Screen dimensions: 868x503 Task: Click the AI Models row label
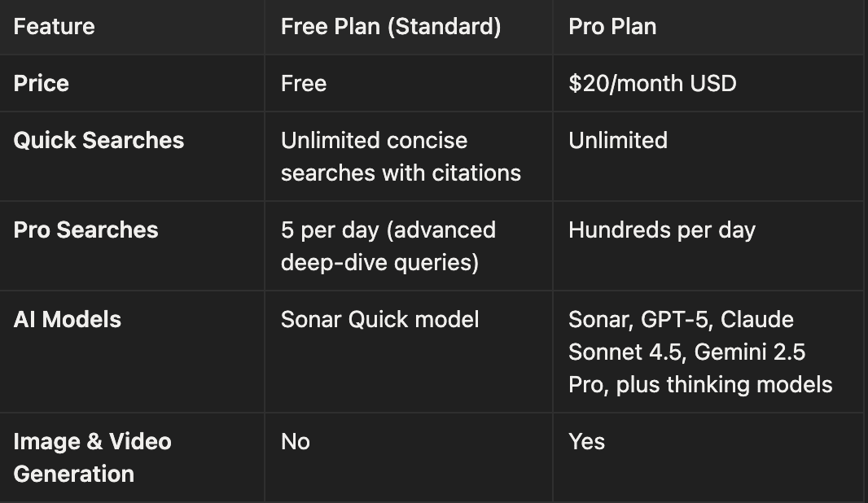(x=68, y=320)
